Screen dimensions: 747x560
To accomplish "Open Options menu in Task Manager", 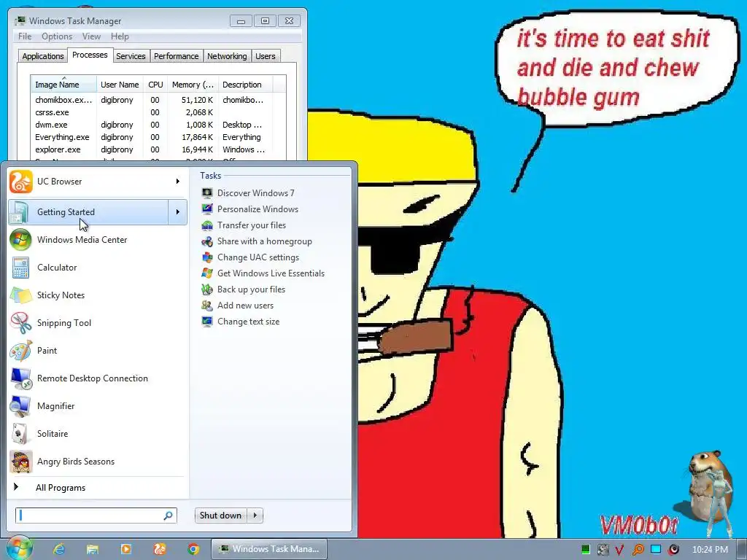I will [57, 36].
